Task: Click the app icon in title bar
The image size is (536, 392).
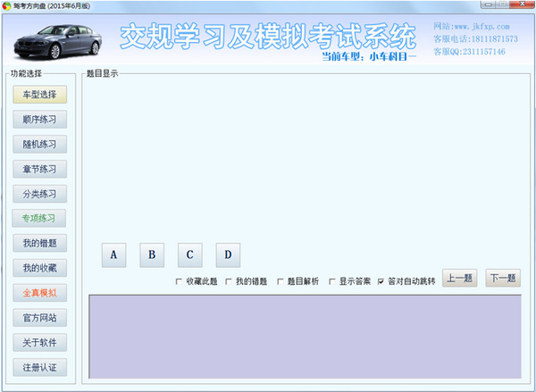Action: [x=6, y=6]
